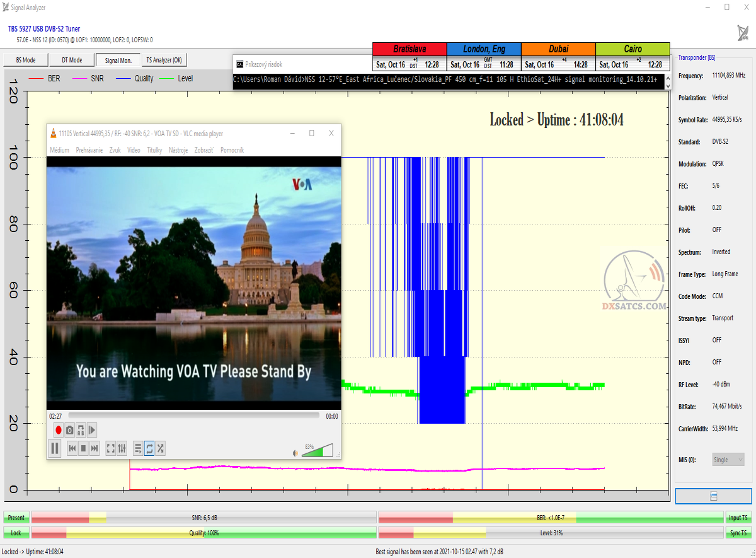Viewport: 756px width, 558px height.
Task: Open the Nástroje menu in VLC
Action: click(x=178, y=150)
